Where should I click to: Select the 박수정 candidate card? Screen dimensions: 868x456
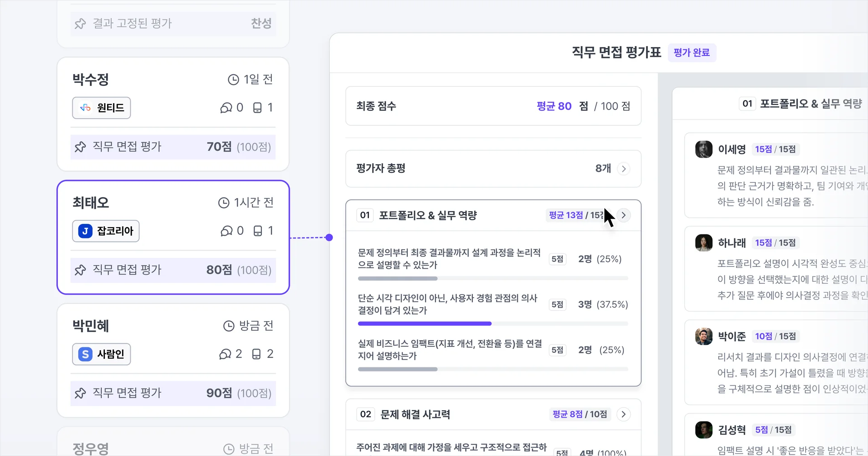173,90
